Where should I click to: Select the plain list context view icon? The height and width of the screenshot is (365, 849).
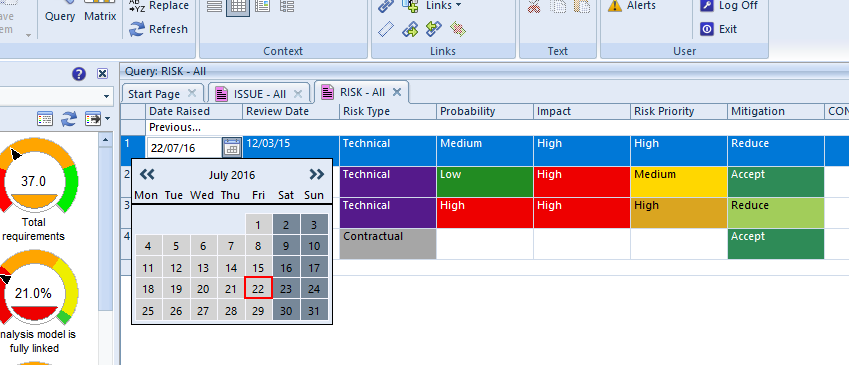[x=214, y=6]
